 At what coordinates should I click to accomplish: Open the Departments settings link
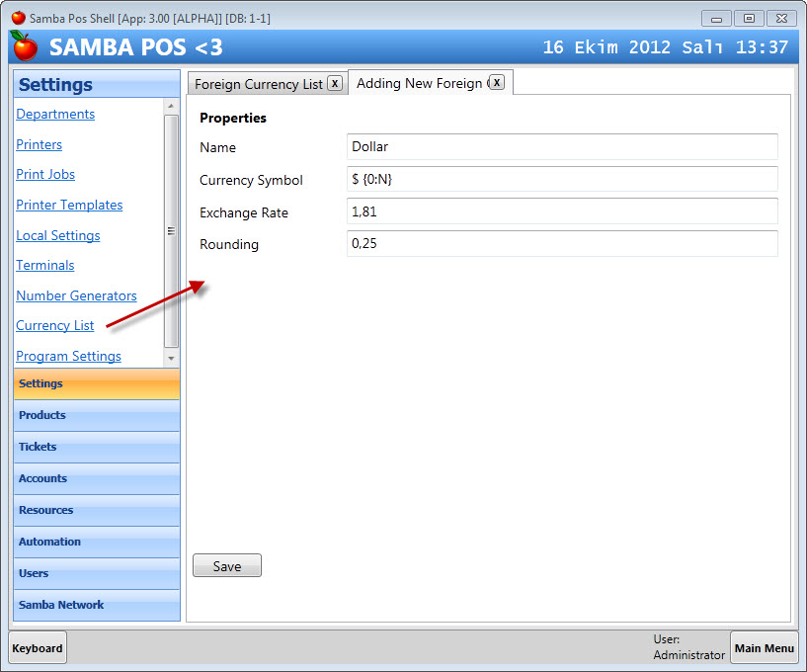55,114
